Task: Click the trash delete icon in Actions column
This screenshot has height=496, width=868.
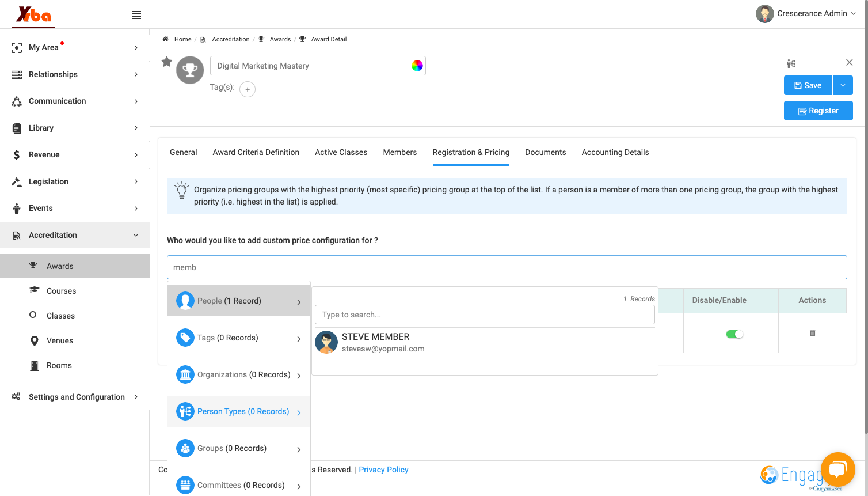Action: pyautogui.click(x=813, y=333)
